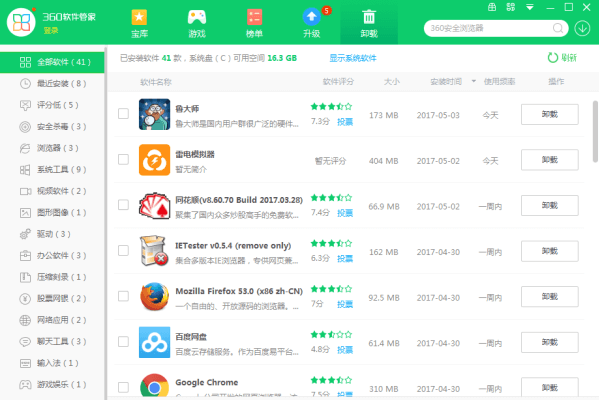Select 聊天工具 (3) category
Screen dimensions: 599x400
pyautogui.click(x=52, y=342)
